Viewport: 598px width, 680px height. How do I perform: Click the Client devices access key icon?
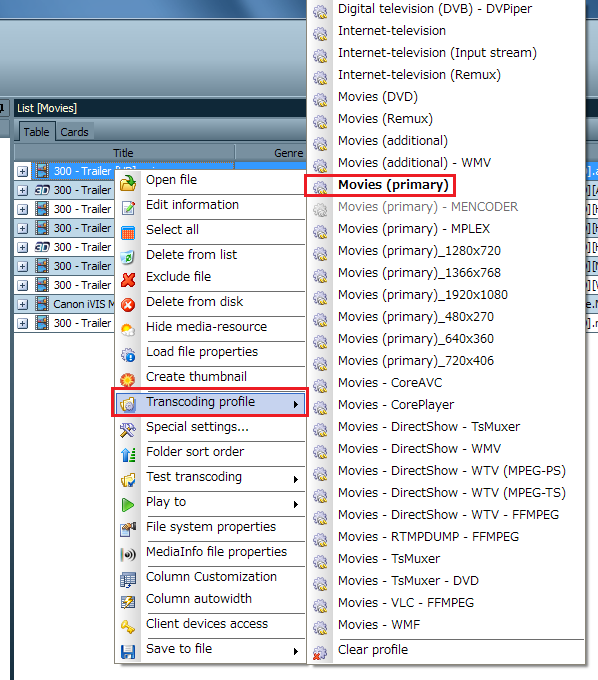tap(128, 627)
